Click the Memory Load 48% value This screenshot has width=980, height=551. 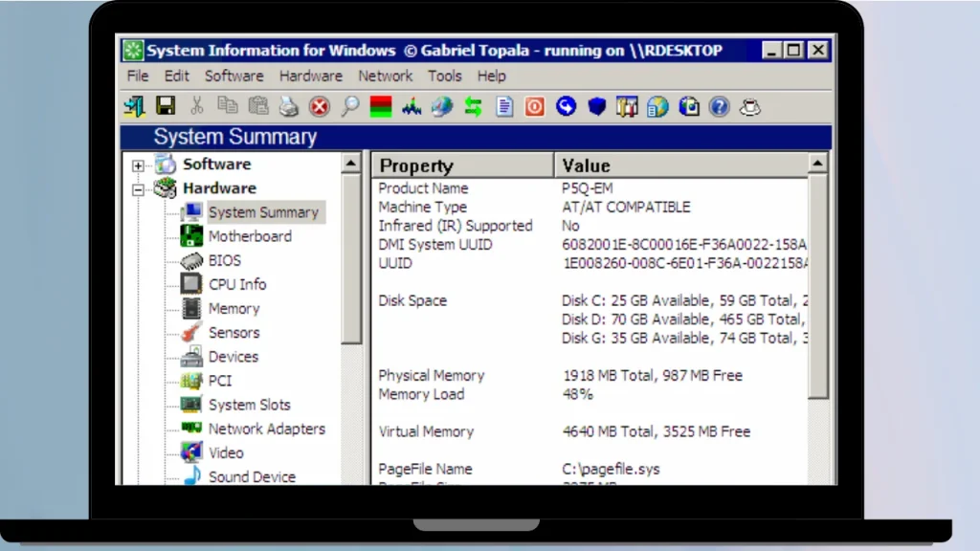click(x=577, y=394)
